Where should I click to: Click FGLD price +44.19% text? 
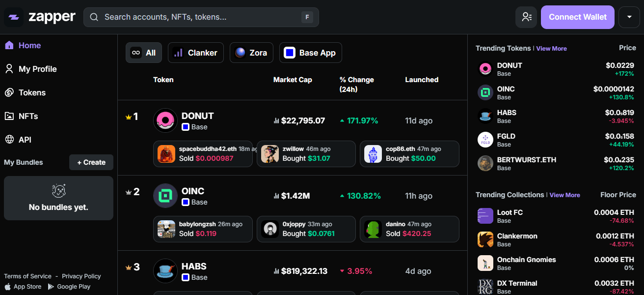(621, 145)
